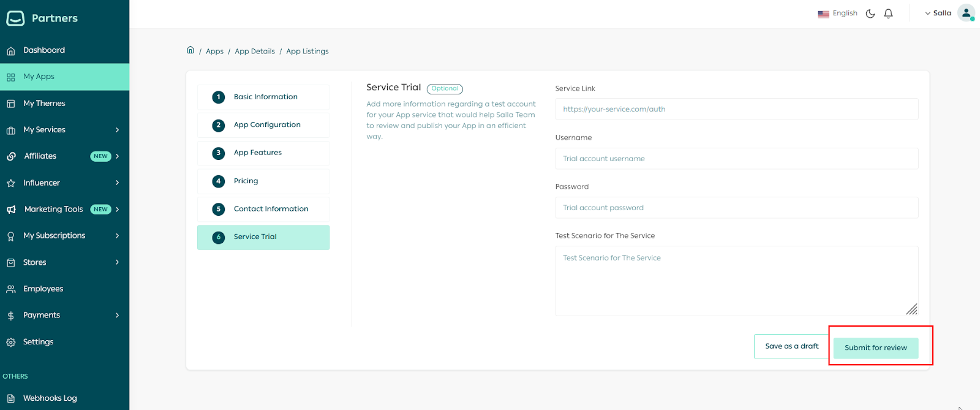Click the Settings gear icon
The image size is (980, 410).
click(11, 342)
